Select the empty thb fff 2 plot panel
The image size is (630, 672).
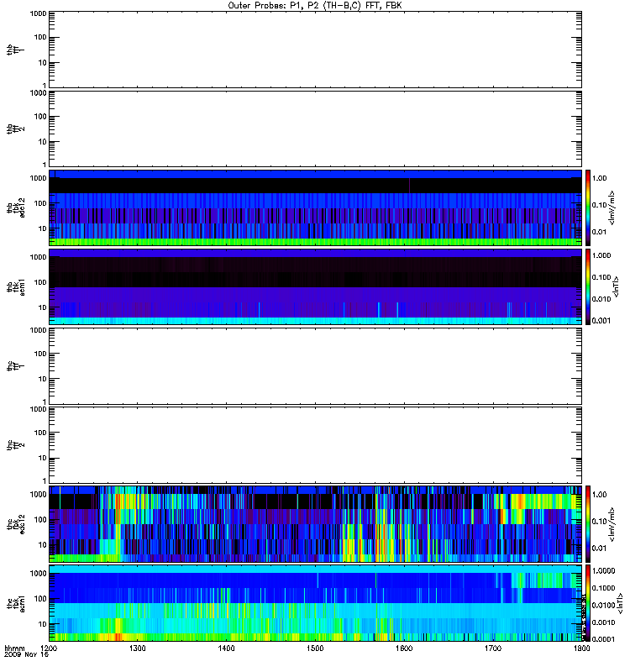point(315,129)
